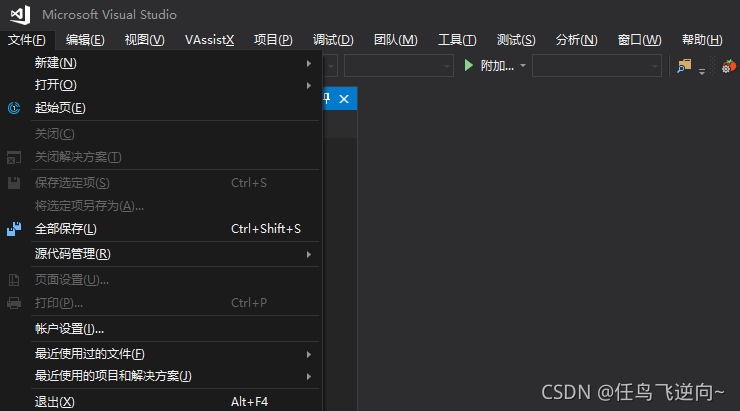Click the green Start debugging arrow icon

(468, 65)
